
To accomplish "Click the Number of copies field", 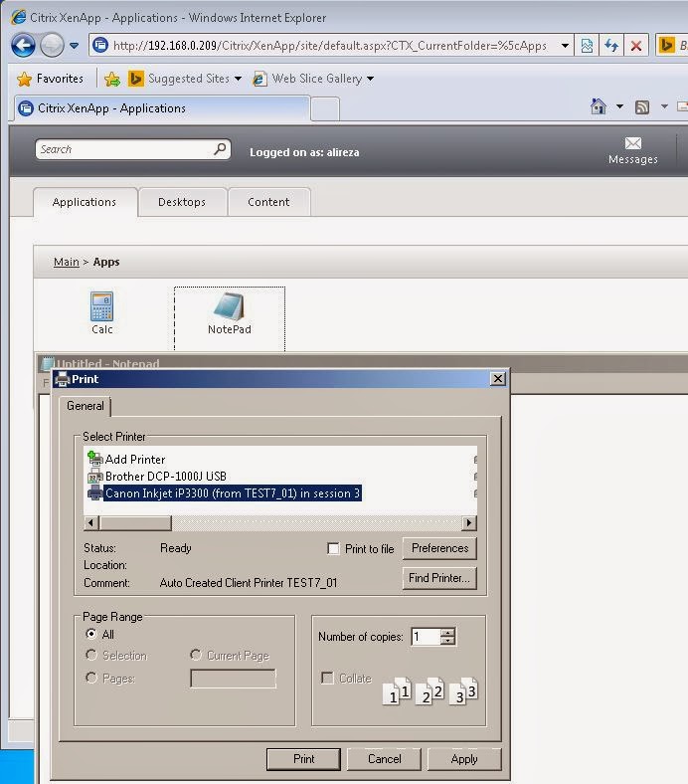I will 426,637.
